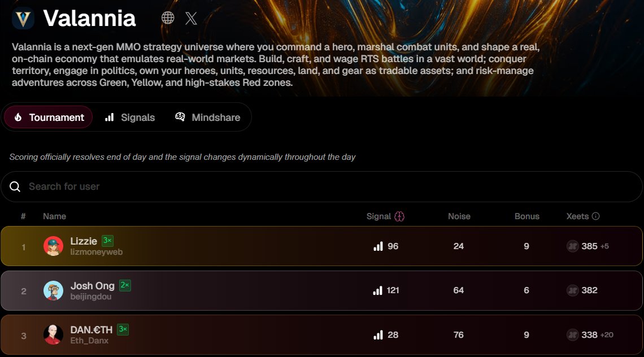Click Josh Ong's signal value 121
This screenshot has width=644, height=357.
tap(393, 290)
